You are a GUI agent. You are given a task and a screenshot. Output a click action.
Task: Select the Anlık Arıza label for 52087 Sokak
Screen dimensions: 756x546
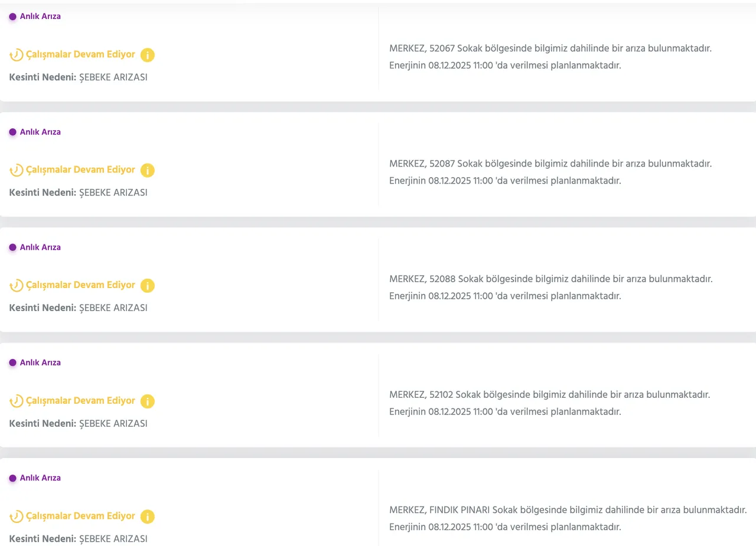tap(40, 132)
